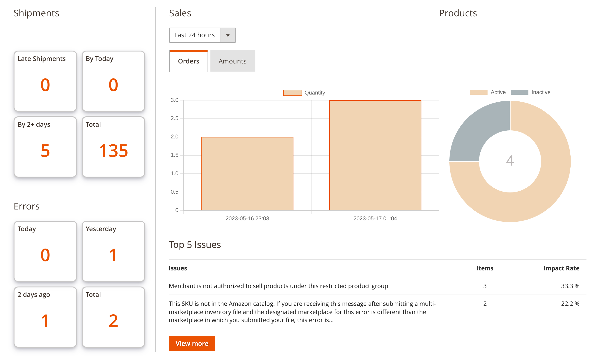Open the Today errors card
This screenshot has width=592, height=364.
(x=45, y=251)
